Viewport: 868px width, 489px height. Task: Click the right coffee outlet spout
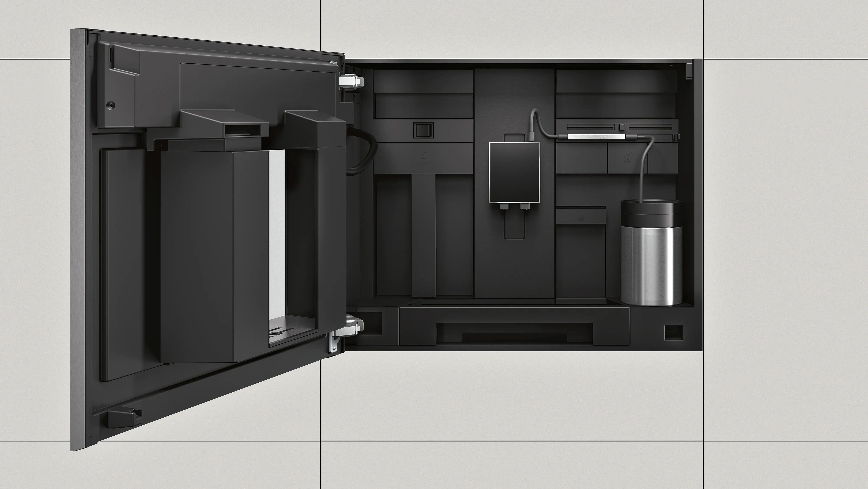coord(525,207)
